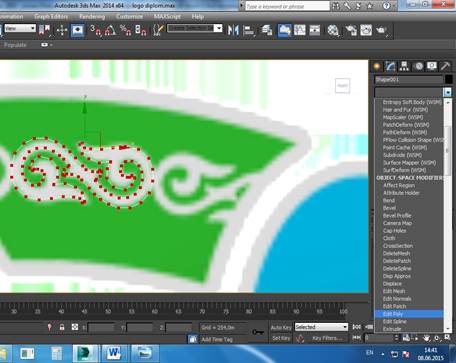Click the Auto Key button

pyautogui.click(x=281, y=328)
